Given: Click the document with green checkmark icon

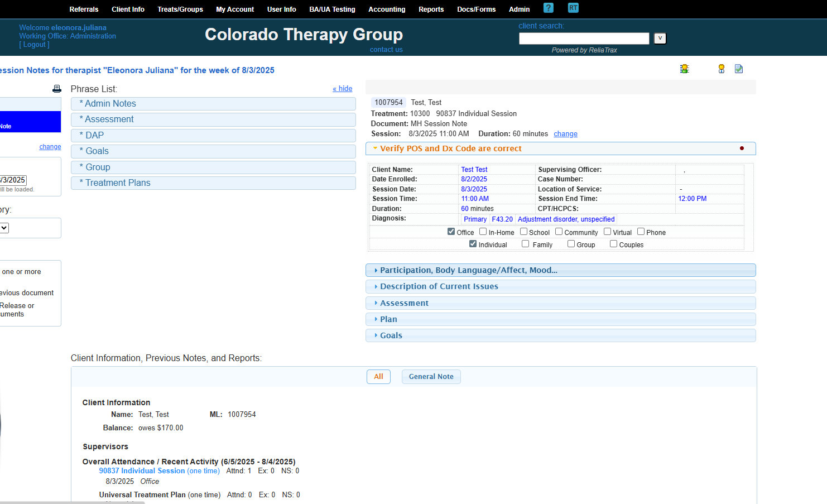Looking at the screenshot, I should point(738,69).
